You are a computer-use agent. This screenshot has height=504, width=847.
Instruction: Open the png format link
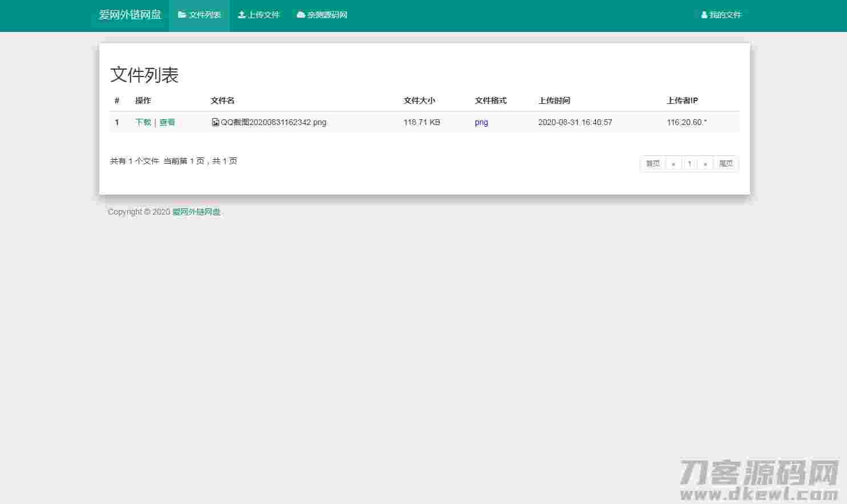coord(481,122)
